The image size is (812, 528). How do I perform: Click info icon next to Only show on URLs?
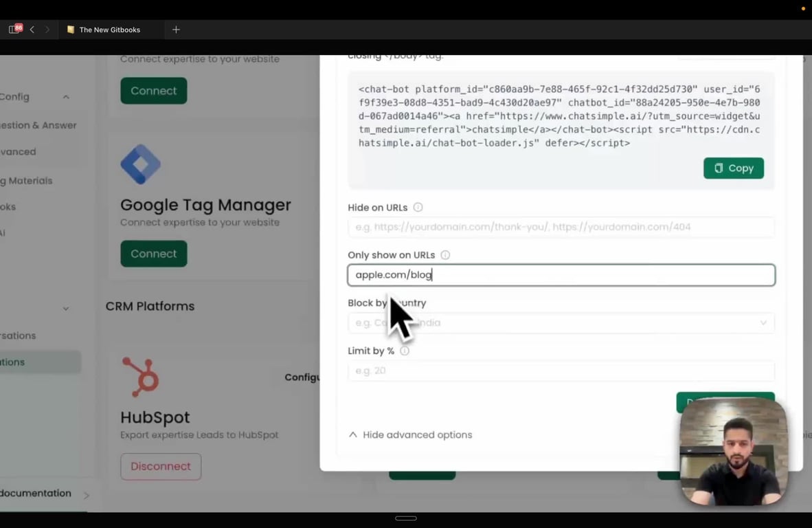pyautogui.click(x=445, y=255)
